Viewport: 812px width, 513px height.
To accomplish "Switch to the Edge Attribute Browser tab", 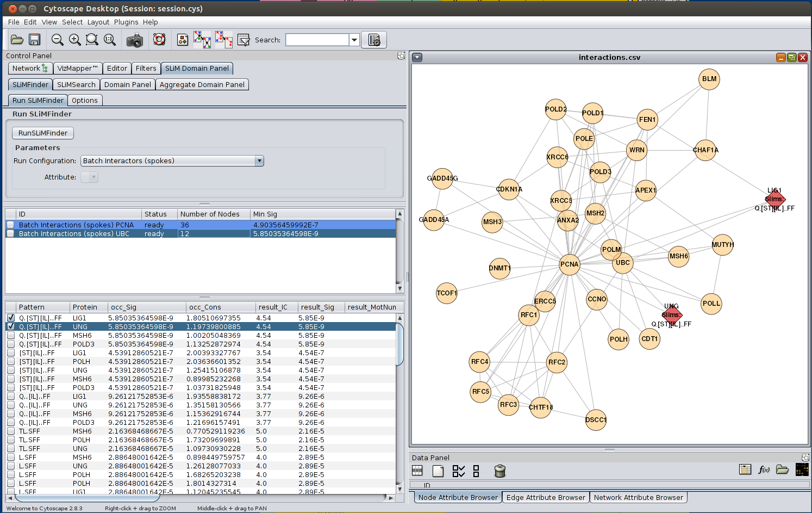I will coord(546,497).
